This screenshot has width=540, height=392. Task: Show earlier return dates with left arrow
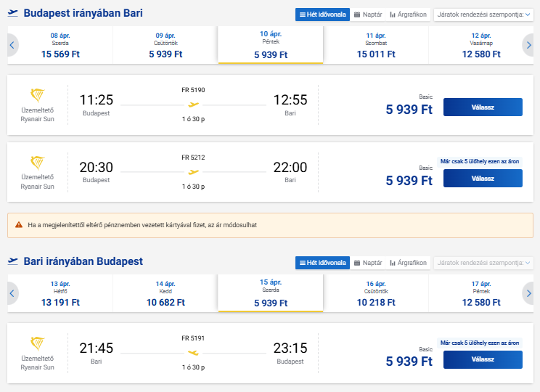tap(12, 293)
